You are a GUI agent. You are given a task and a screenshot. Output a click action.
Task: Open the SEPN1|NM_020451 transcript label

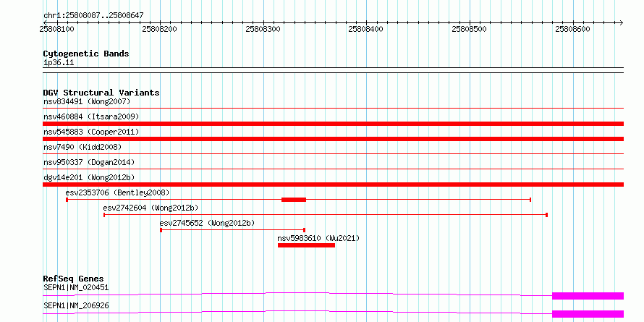76,287
